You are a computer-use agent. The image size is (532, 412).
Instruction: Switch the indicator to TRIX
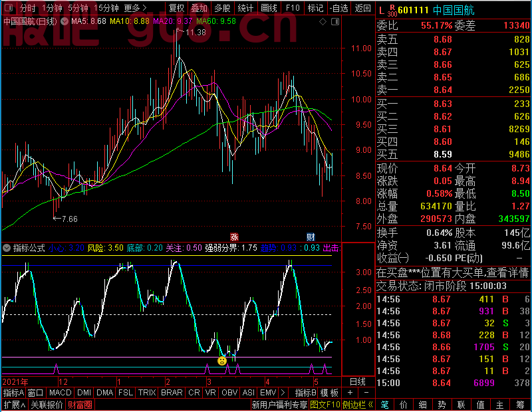(147, 393)
